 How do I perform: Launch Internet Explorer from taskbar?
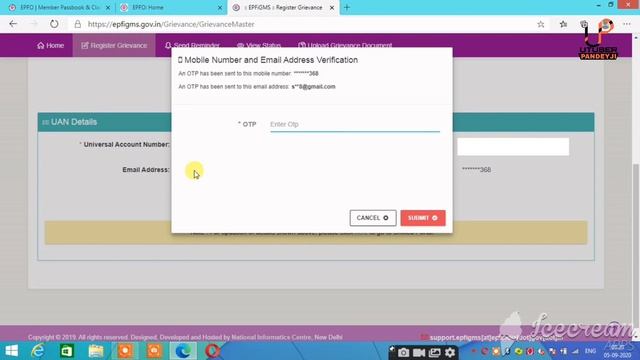pos(38,351)
